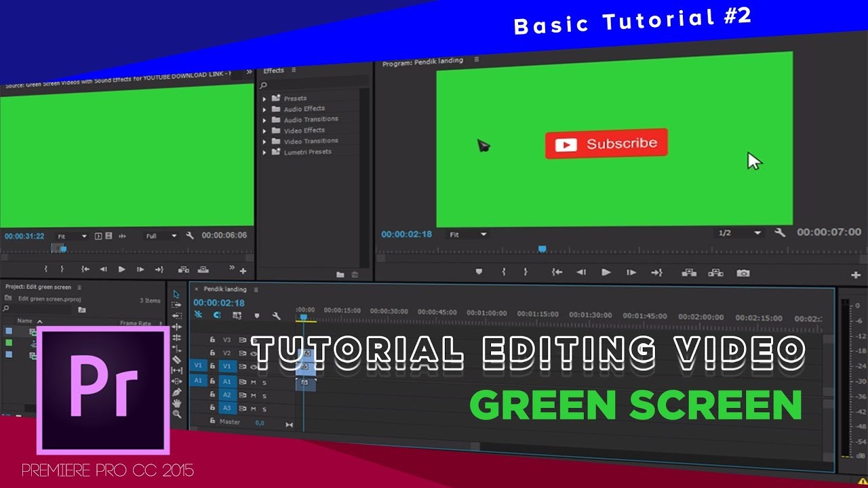The width and height of the screenshot is (868, 488).
Task: Open Program monitor Fit zoom dropdown
Action: 468,235
